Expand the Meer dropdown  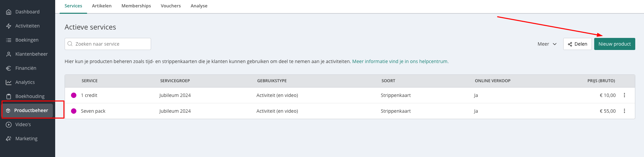(547, 44)
